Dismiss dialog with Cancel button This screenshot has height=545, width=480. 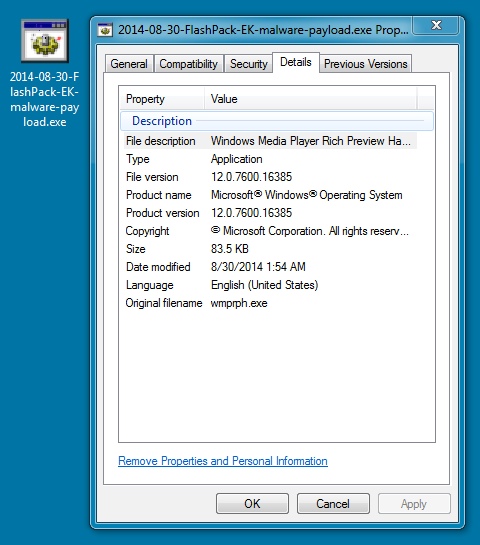click(333, 504)
